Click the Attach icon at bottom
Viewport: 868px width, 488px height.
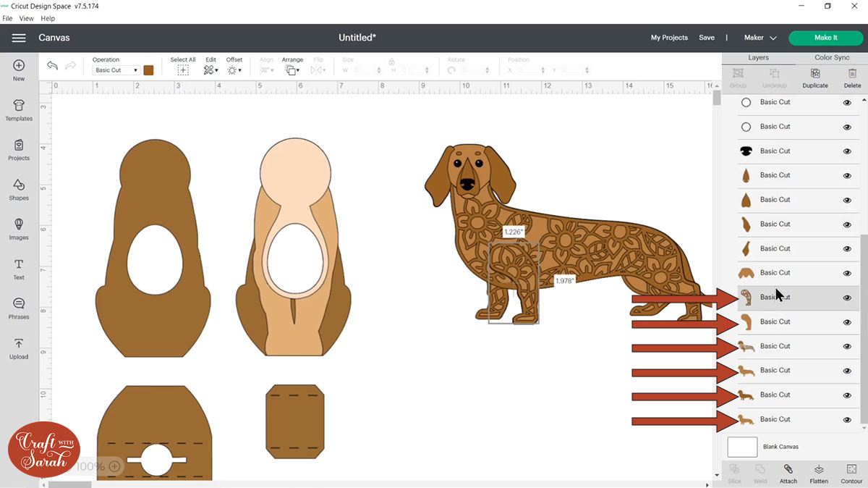point(788,474)
